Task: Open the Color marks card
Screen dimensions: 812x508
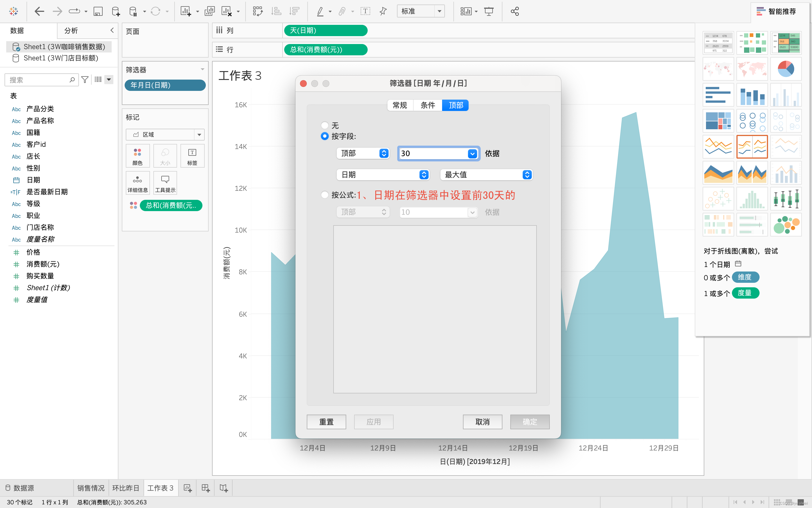Action: point(138,156)
